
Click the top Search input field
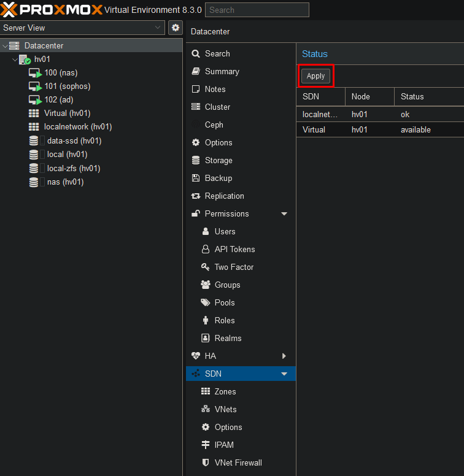257,10
